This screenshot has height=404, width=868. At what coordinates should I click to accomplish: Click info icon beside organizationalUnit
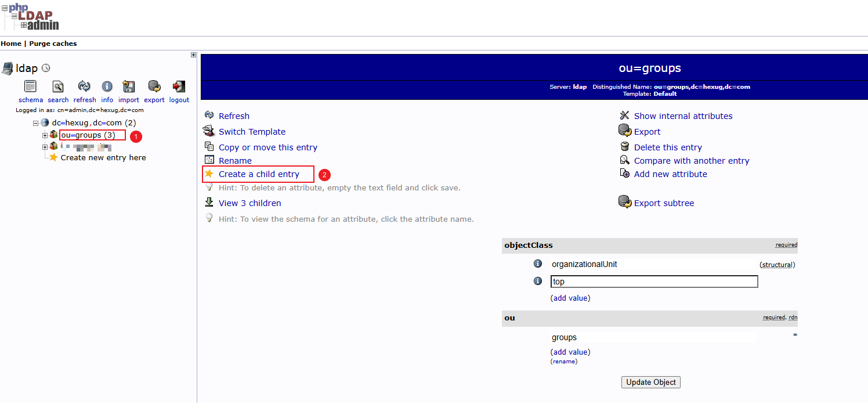click(x=538, y=264)
